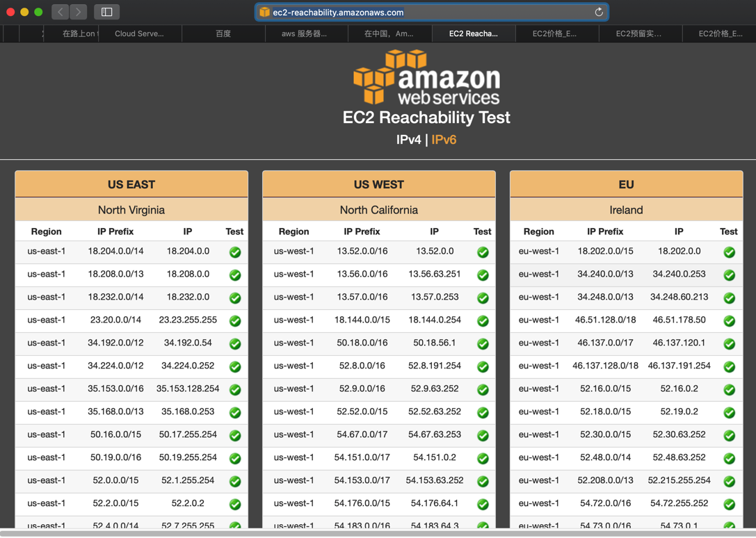
Task: Click the green check for 50.17.255.254
Action: click(x=235, y=435)
